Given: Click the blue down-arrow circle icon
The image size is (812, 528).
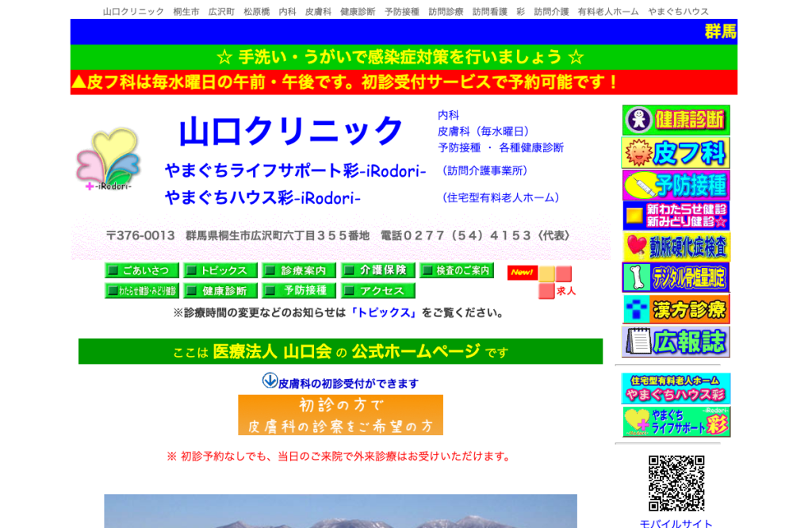Looking at the screenshot, I should coord(270,381).
